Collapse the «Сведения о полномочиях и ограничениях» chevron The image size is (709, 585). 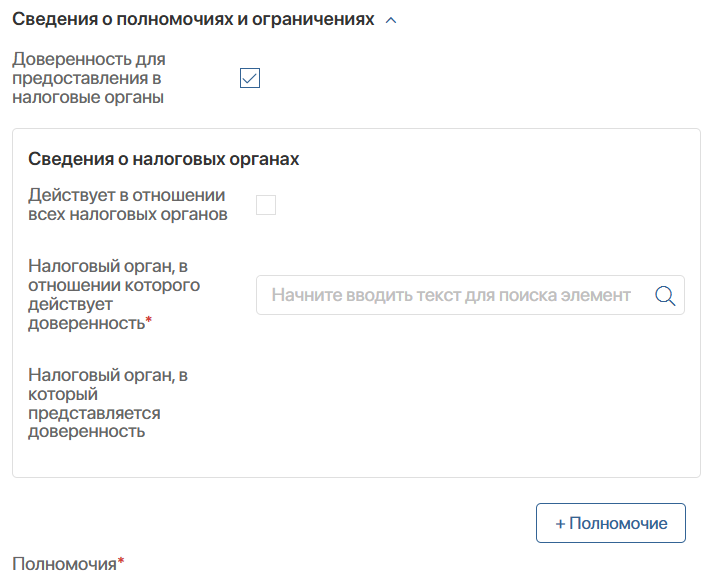(x=391, y=20)
